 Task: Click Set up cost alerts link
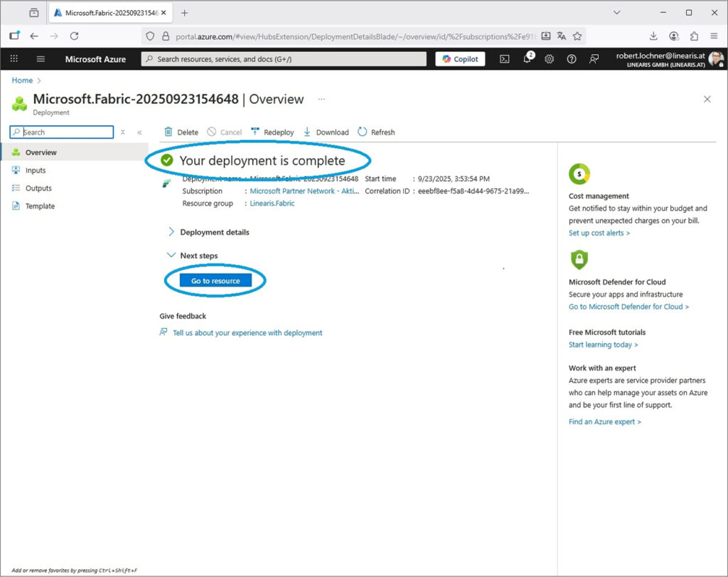click(599, 233)
